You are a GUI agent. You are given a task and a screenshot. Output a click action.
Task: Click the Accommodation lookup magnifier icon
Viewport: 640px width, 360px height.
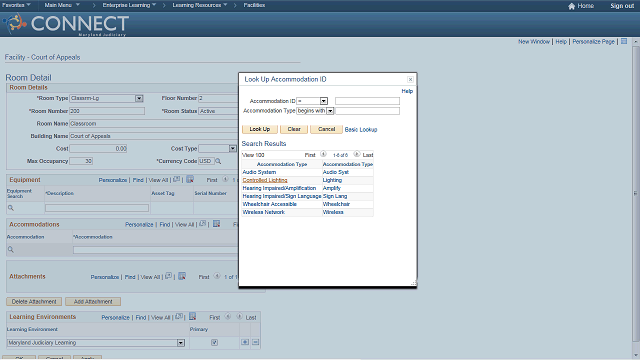click(11, 250)
